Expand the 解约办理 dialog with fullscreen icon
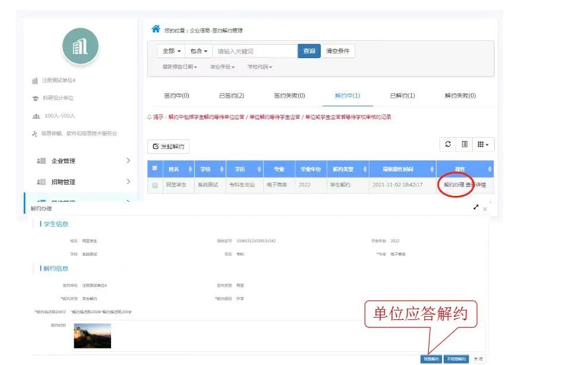 476,208
